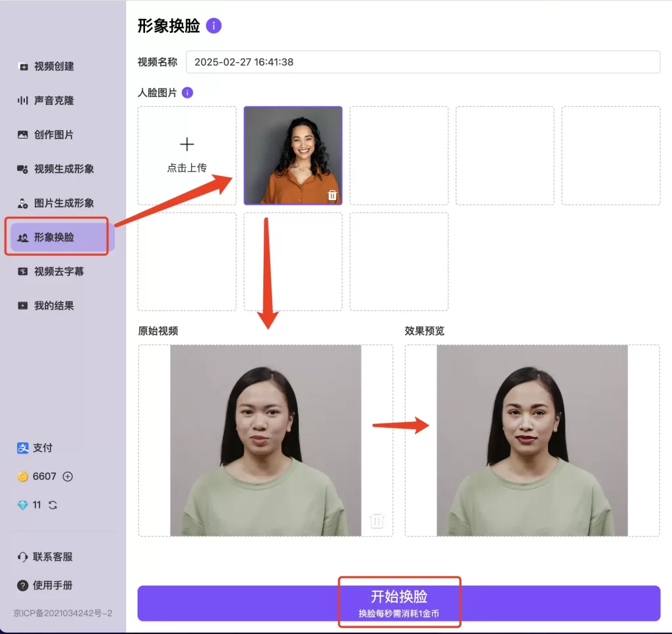Open the 视频创建 menu item
672x634 pixels.
point(45,66)
